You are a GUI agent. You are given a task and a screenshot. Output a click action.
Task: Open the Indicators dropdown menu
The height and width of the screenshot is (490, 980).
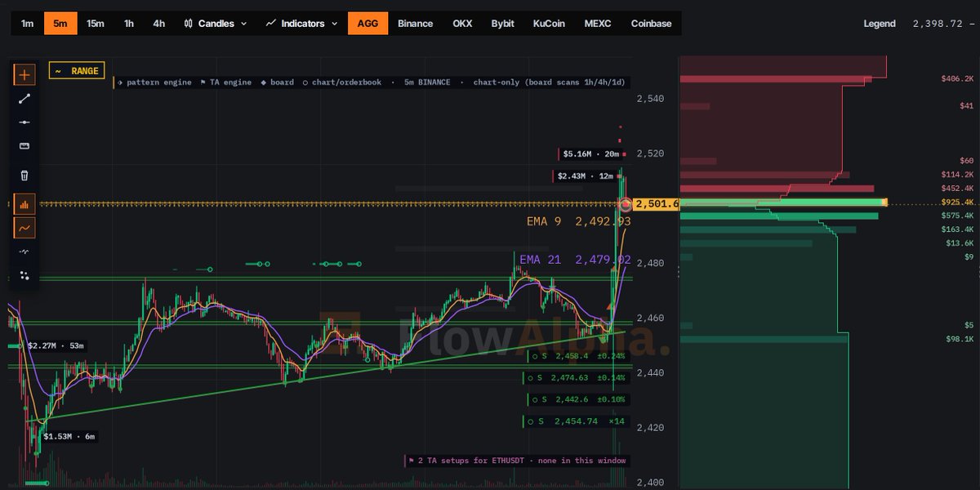click(301, 24)
